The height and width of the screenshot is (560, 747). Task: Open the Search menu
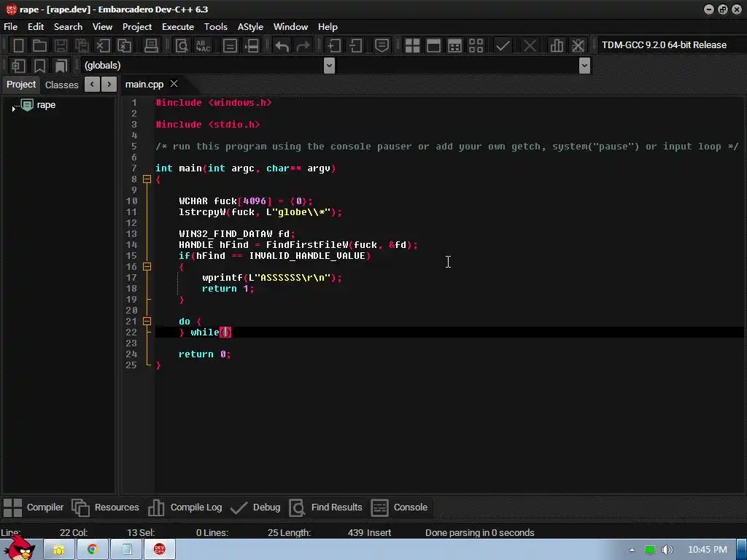(x=68, y=27)
